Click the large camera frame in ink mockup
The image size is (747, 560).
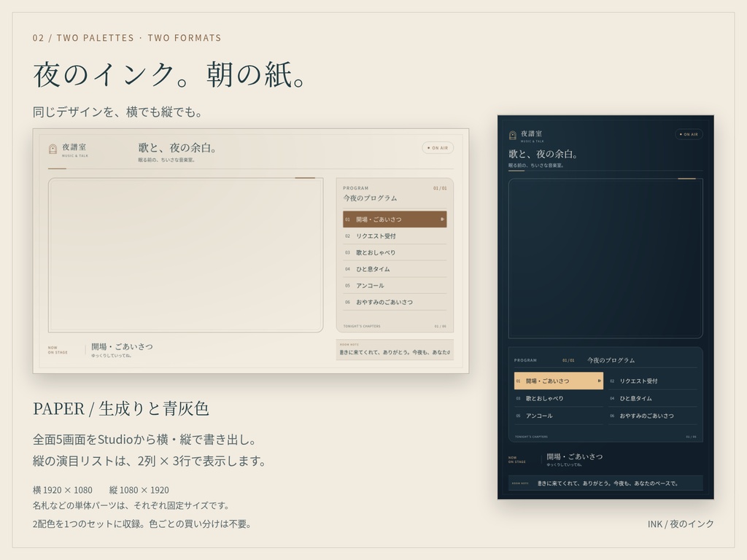click(605, 258)
